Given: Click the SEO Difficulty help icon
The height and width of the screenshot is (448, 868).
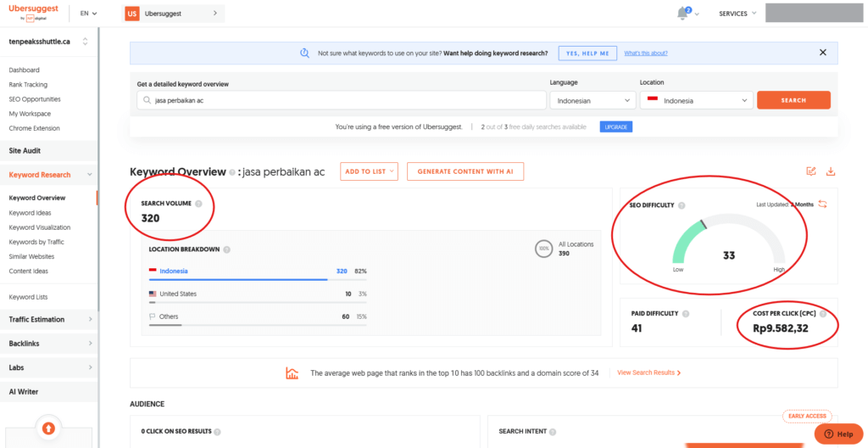Looking at the screenshot, I should point(682,205).
